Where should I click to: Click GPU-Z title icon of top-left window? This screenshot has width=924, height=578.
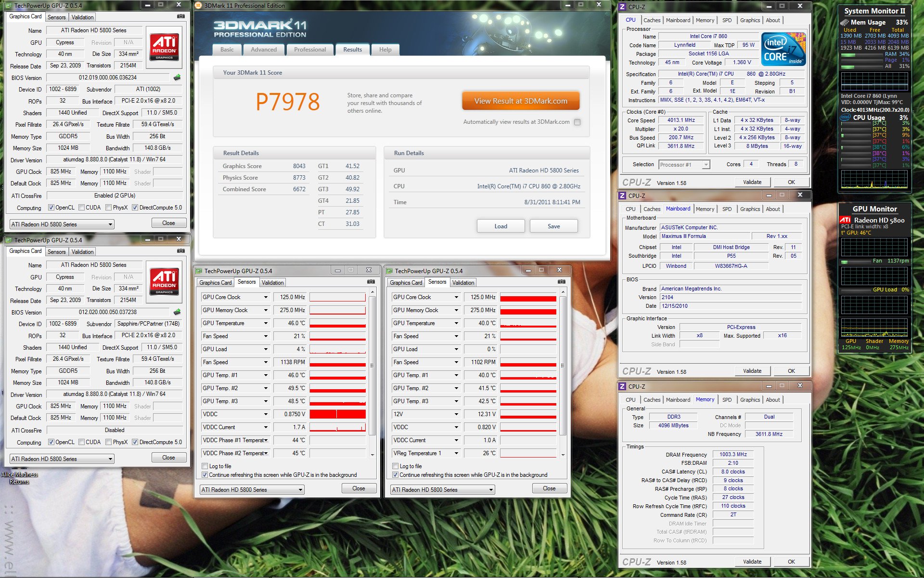pos(9,6)
